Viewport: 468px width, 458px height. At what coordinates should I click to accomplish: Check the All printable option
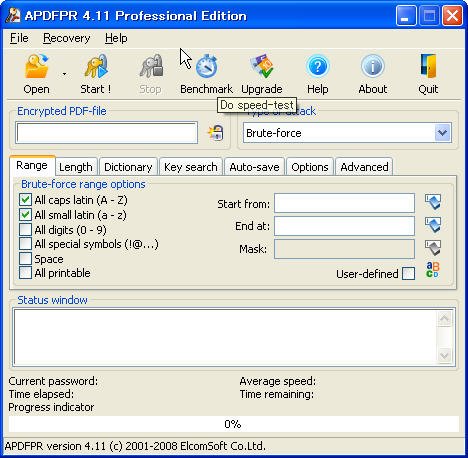tap(25, 273)
